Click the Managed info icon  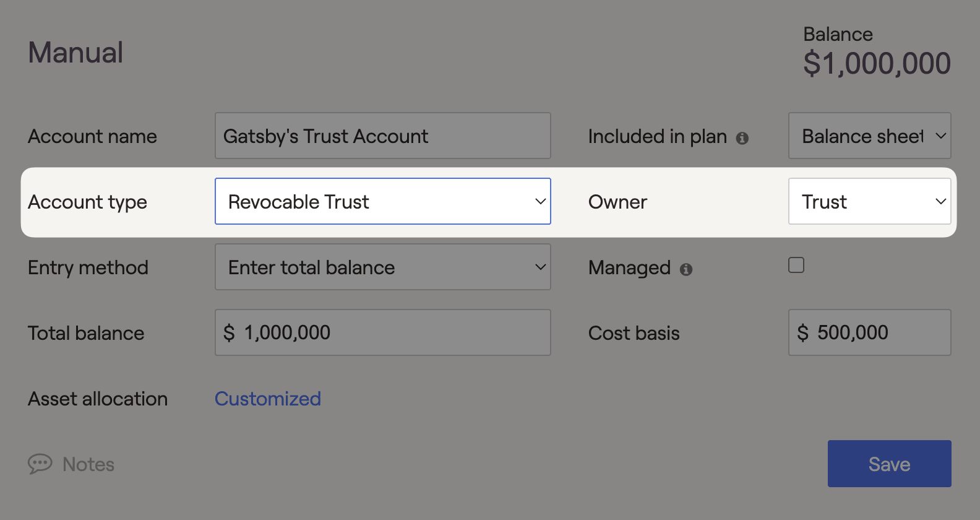(x=686, y=269)
